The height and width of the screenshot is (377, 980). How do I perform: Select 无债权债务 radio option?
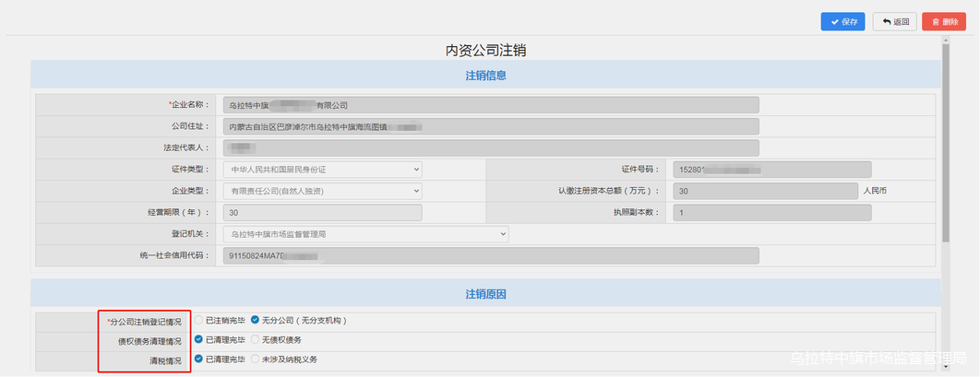(x=256, y=340)
